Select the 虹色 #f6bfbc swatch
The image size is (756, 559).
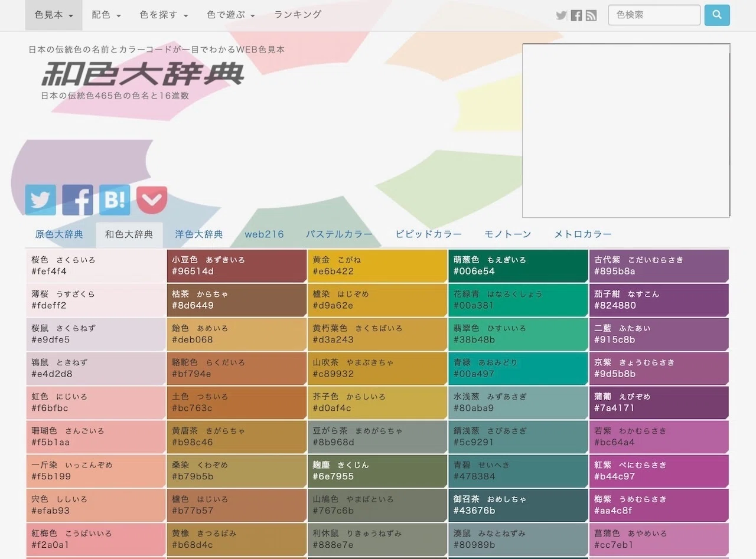[x=96, y=403]
